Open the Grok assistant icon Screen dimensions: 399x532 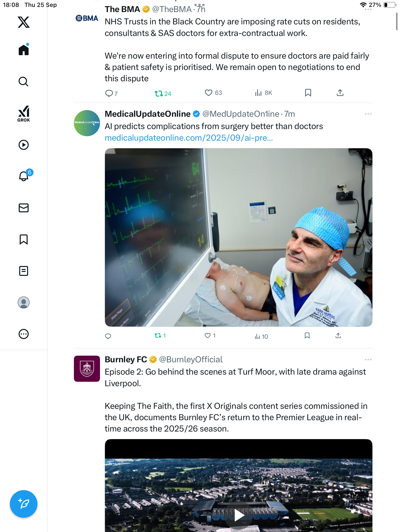24,114
